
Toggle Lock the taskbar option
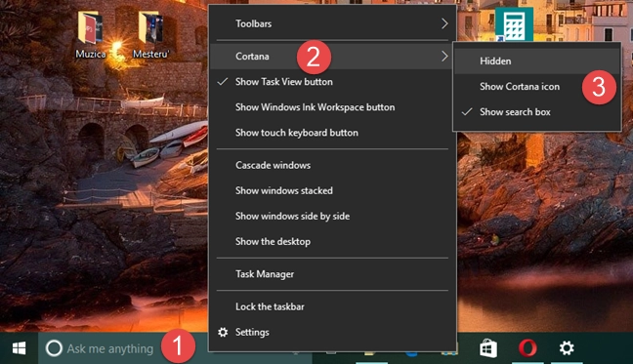pyautogui.click(x=333, y=306)
